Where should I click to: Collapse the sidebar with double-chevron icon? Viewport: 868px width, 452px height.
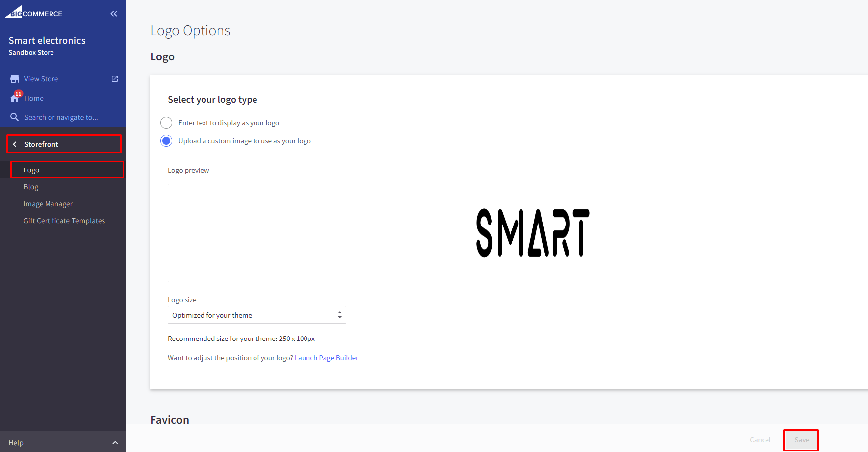click(x=114, y=14)
